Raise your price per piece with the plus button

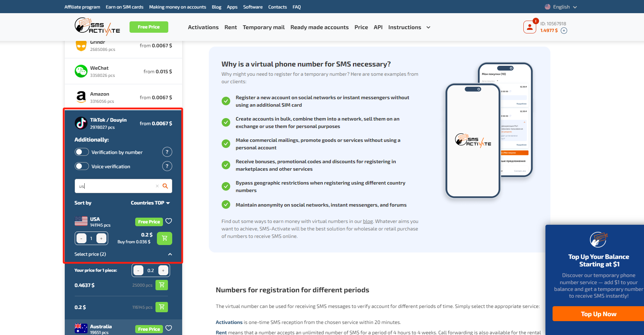click(163, 270)
